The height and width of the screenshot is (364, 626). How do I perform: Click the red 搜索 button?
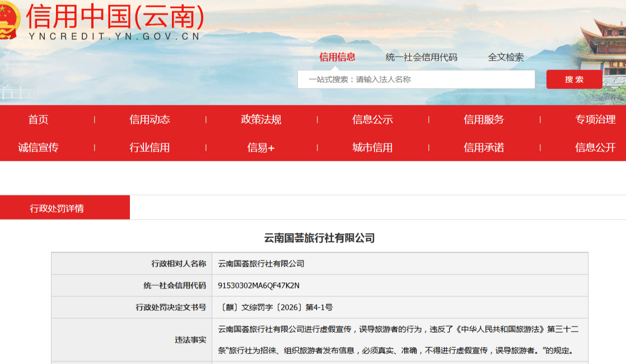574,80
